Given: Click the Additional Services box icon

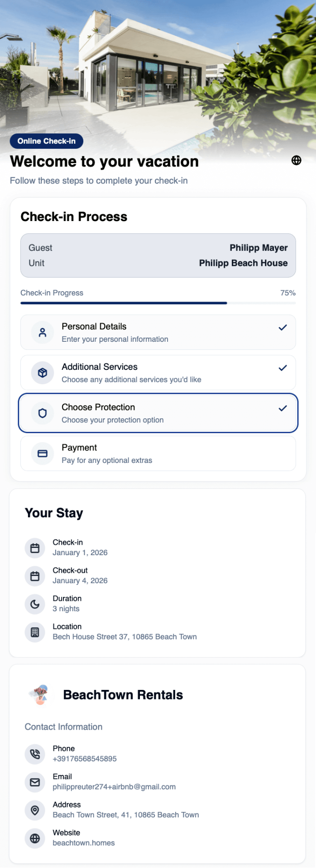Looking at the screenshot, I should coord(43,373).
